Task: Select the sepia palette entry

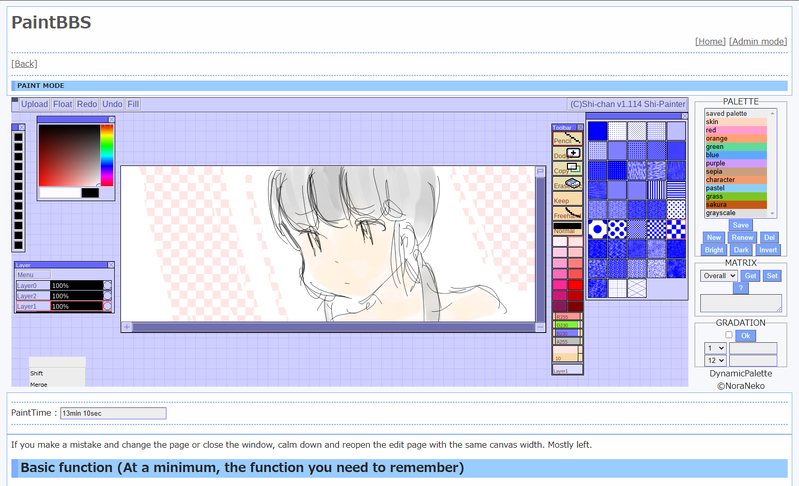Action: (x=736, y=172)
